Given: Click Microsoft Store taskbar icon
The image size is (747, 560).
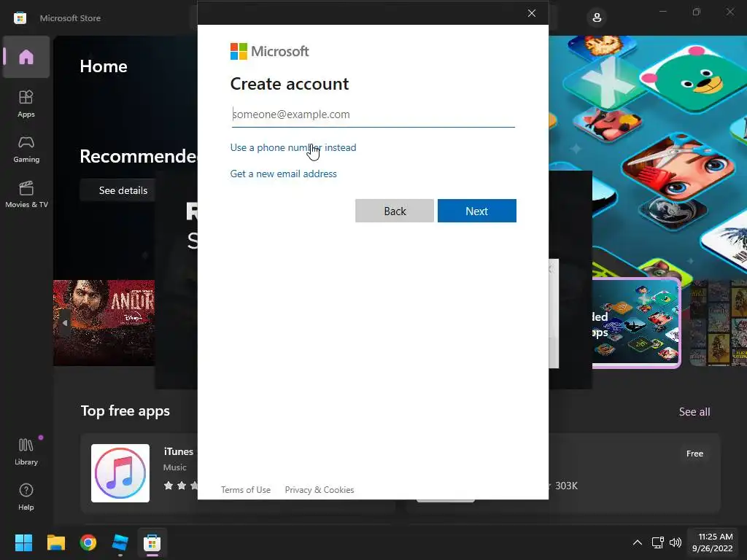Looking at the screenshot, I should point(152,542).
